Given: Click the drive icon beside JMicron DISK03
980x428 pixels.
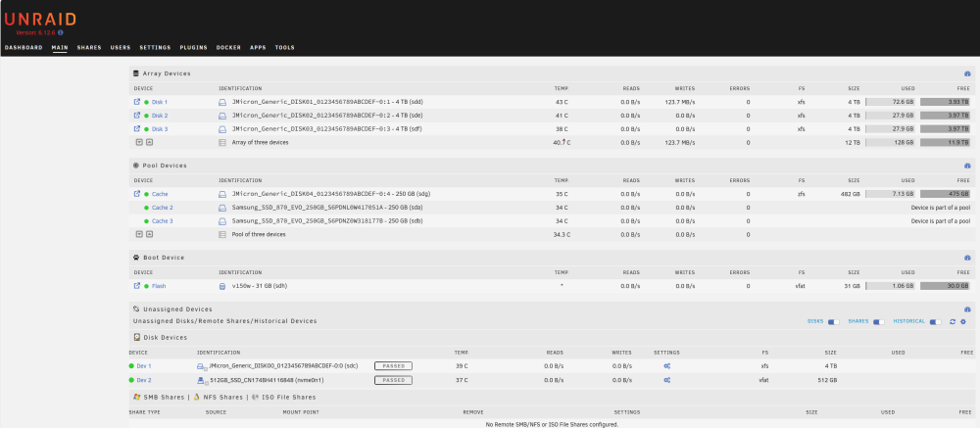Looking at the screenshot, I should coord(221,129).
